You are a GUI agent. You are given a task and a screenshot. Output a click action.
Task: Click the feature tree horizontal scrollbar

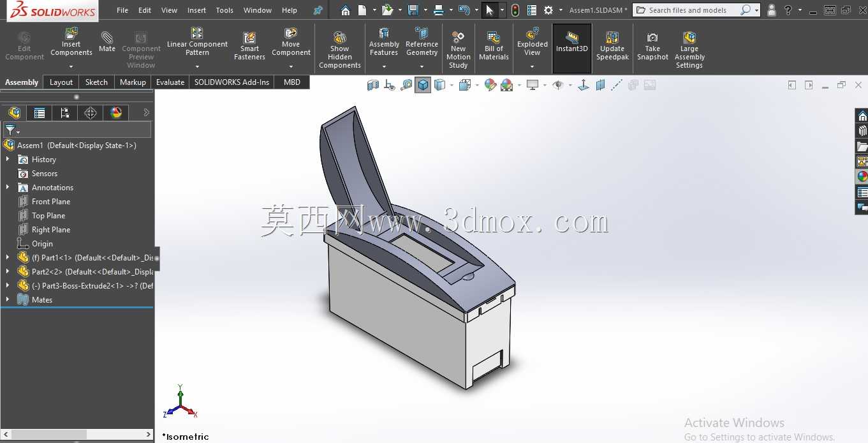pos(77,434)
